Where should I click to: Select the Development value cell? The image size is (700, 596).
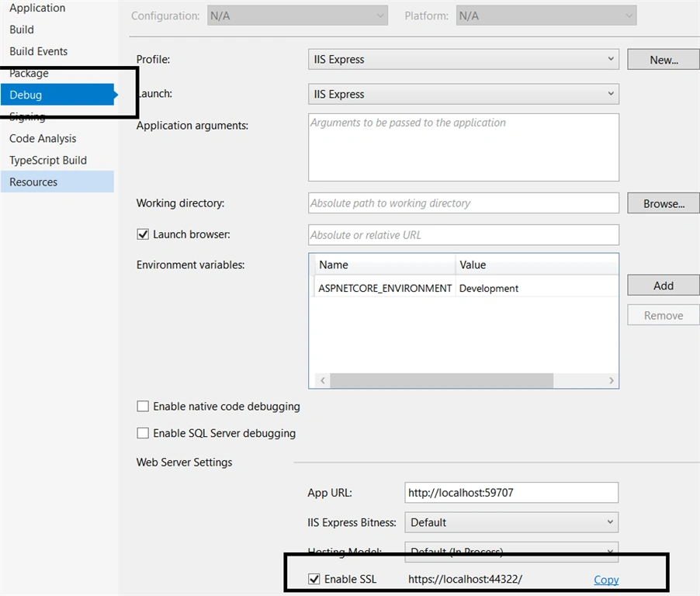(489, 289)
